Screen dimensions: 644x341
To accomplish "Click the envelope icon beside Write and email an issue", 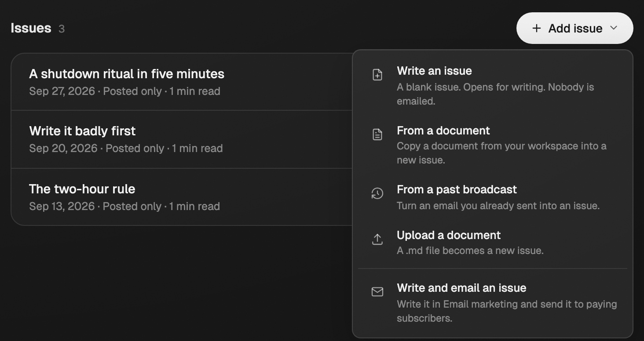I will (377, 292).
